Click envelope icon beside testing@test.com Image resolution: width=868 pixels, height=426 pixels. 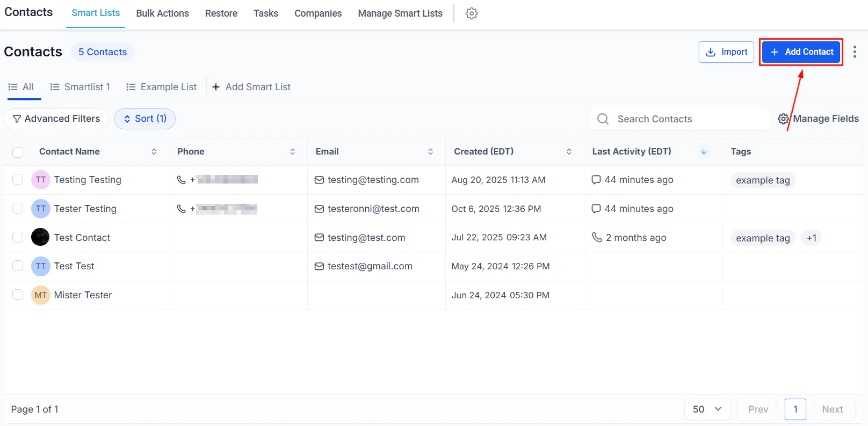(x=319, y=238)
